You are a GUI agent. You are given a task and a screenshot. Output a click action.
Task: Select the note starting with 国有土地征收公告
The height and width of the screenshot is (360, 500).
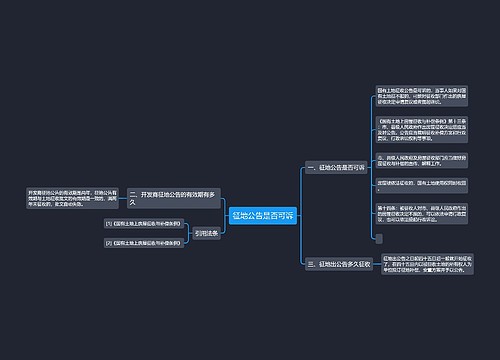click(422, 96)
